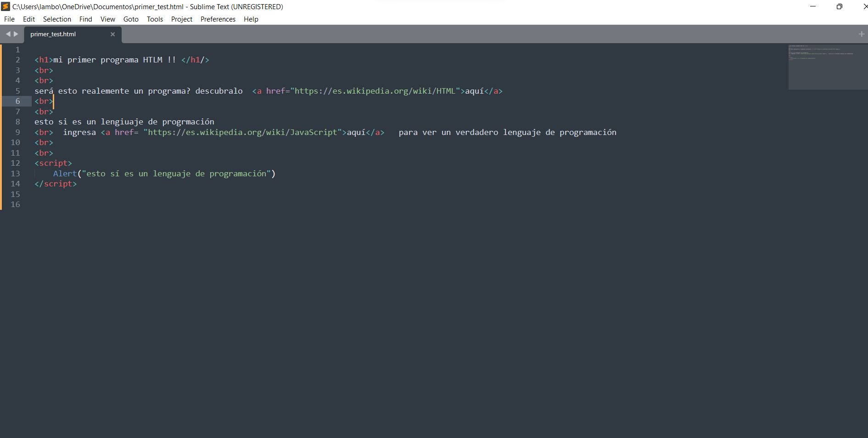The height and width of the screenshot is (438, 868).
Task: Click the closing h1 tag on line 2
Action: [x=195, y=60]
